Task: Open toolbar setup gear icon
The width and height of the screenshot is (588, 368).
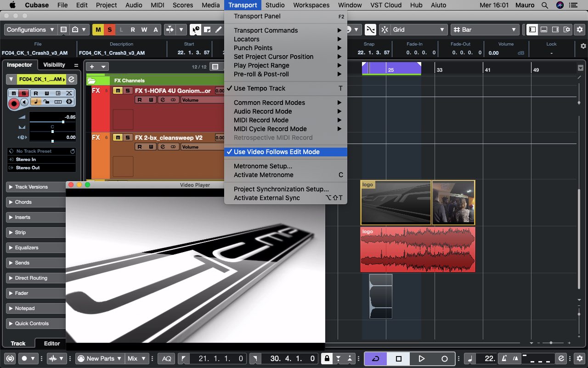Action: click(580, 29)
